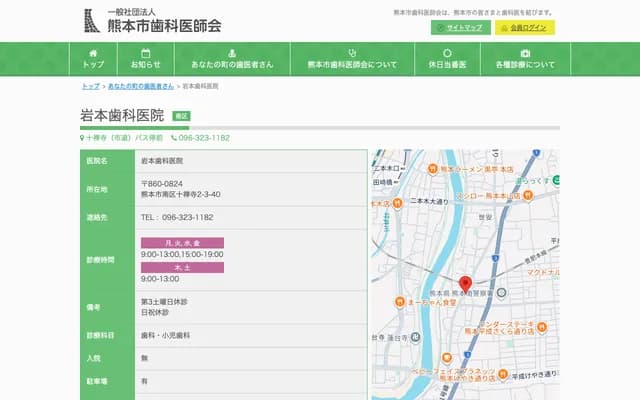The image size is (640, 400).
Task: Go to トップ home menu item
Action: 93,59
